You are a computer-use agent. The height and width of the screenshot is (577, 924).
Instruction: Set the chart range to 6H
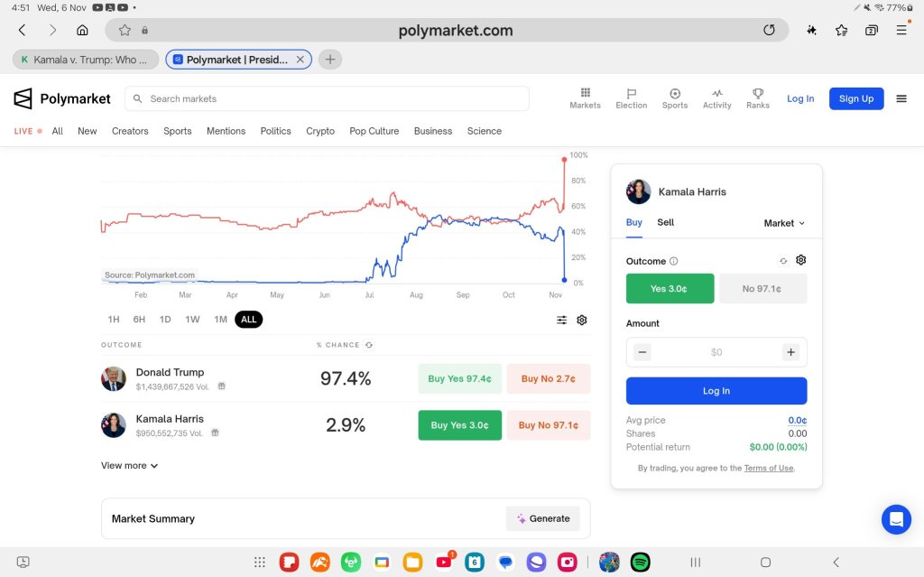(x=139, y=319)
